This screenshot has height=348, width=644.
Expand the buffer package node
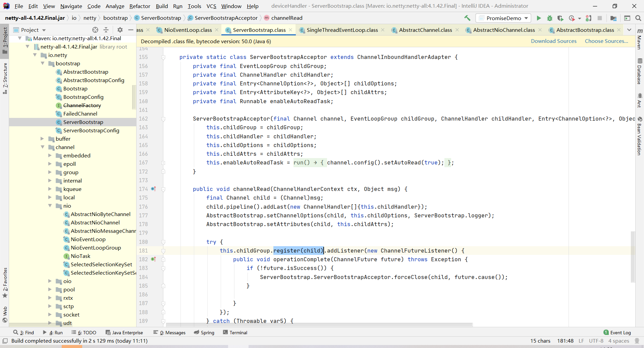(43, 139)
